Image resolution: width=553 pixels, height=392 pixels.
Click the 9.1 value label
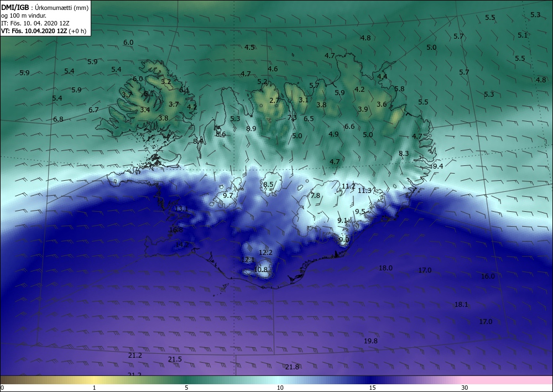pyautogui.click(x=342, y=220)
